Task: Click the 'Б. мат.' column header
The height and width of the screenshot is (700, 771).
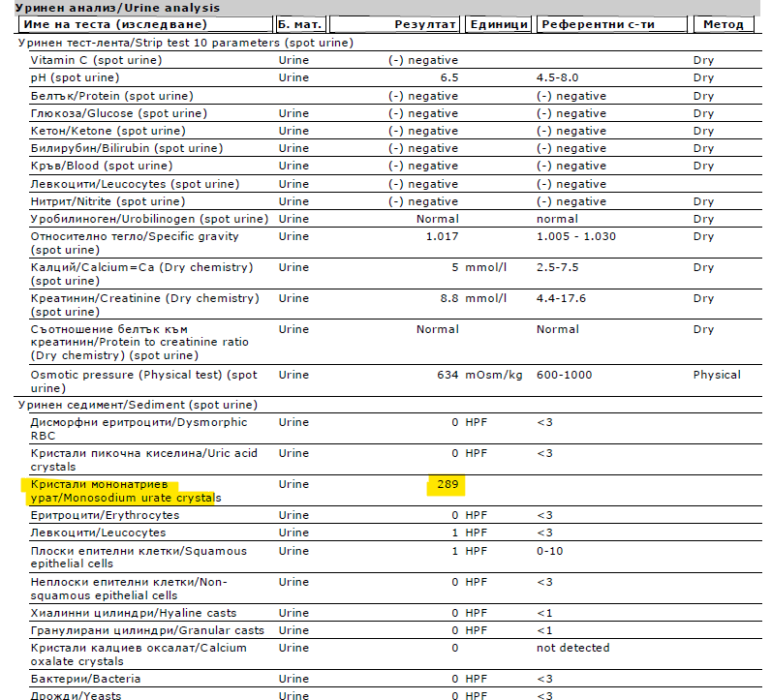Action: click(300, 24)
